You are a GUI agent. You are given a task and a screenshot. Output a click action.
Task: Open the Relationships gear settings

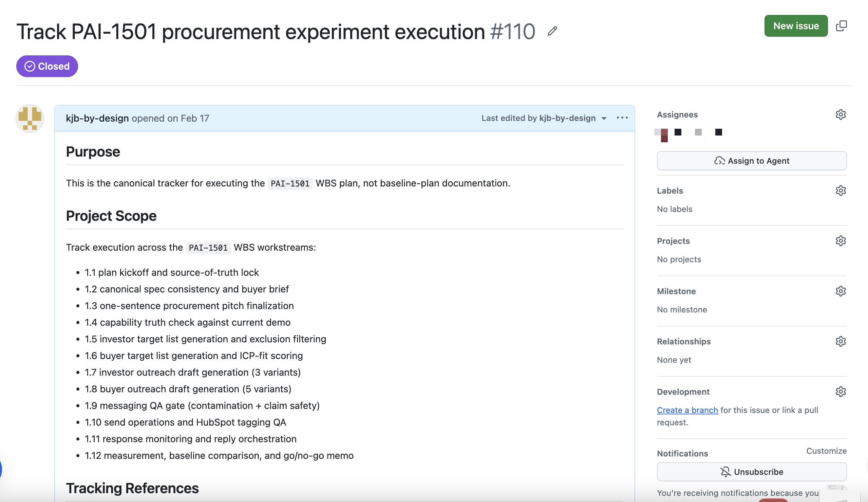tap(841, 341)
